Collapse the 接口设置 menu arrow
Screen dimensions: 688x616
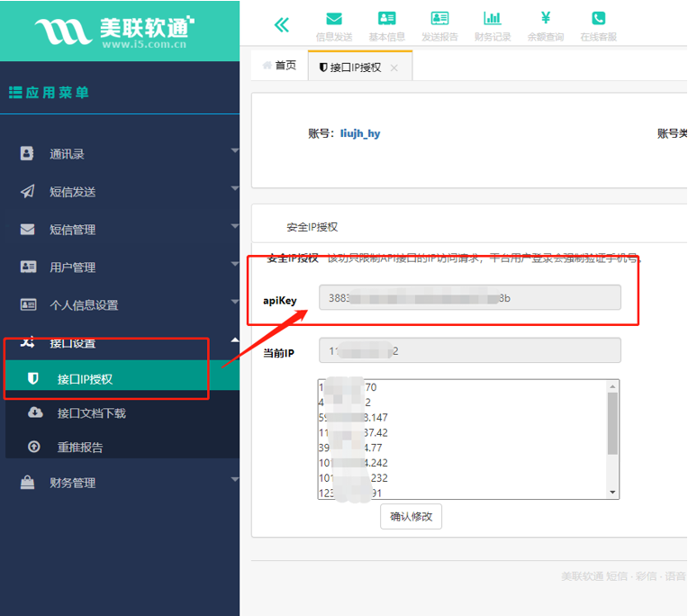coord(235,340)
